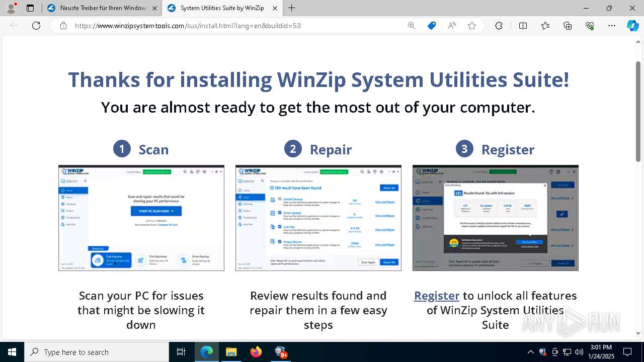Click the page vertical scrollbar thumb
The width and height of the screenshot is (644, 362).
(638, 111)
